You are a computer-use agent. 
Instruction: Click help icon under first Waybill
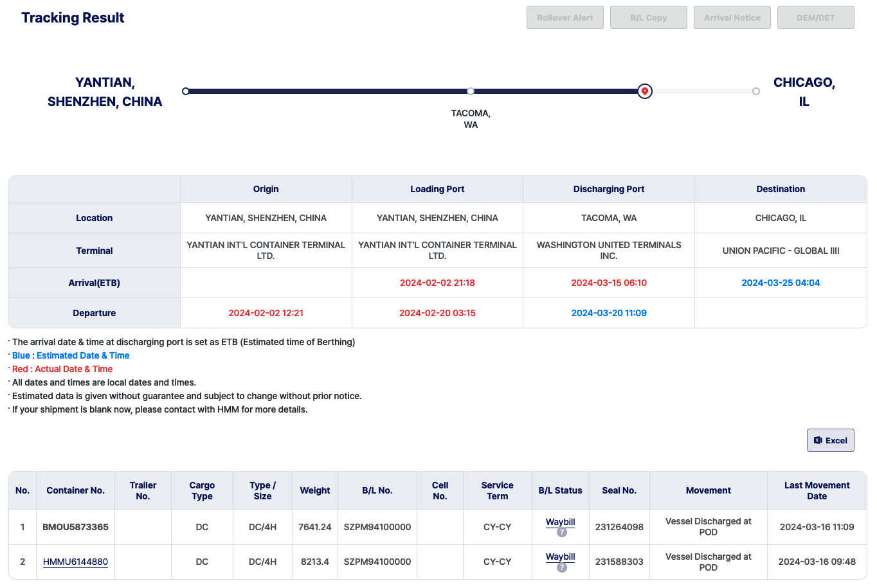coord(561,533)
